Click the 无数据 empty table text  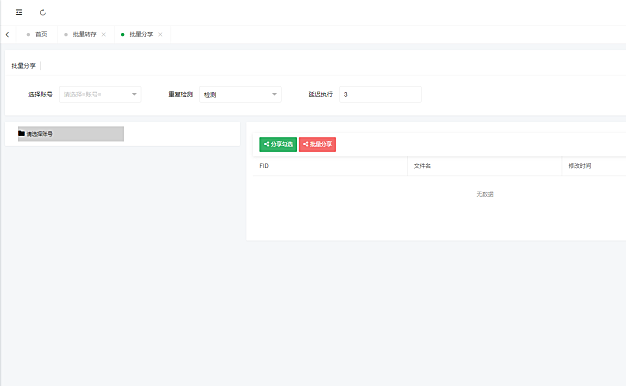tap(485, 194)
